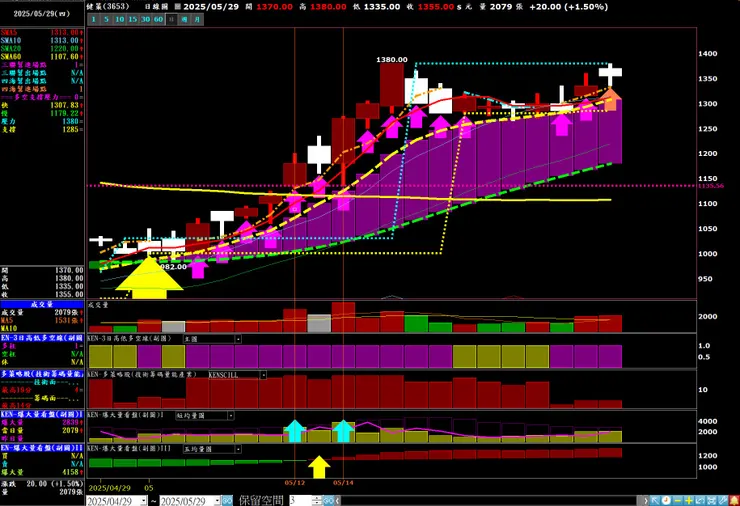The width and height of the screenshot is (740, 506).
Task: Click the 05/12 date marker on time axis
Action: tap(294, 483)
